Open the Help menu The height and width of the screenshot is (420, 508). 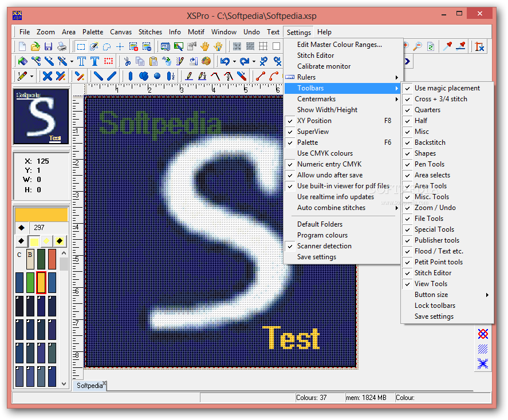click(324, 32)
